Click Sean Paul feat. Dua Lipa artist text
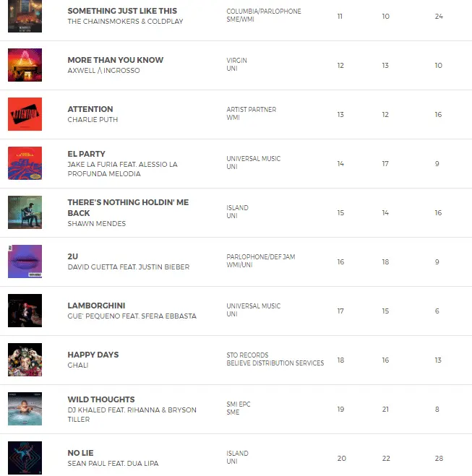 [113, 464]
